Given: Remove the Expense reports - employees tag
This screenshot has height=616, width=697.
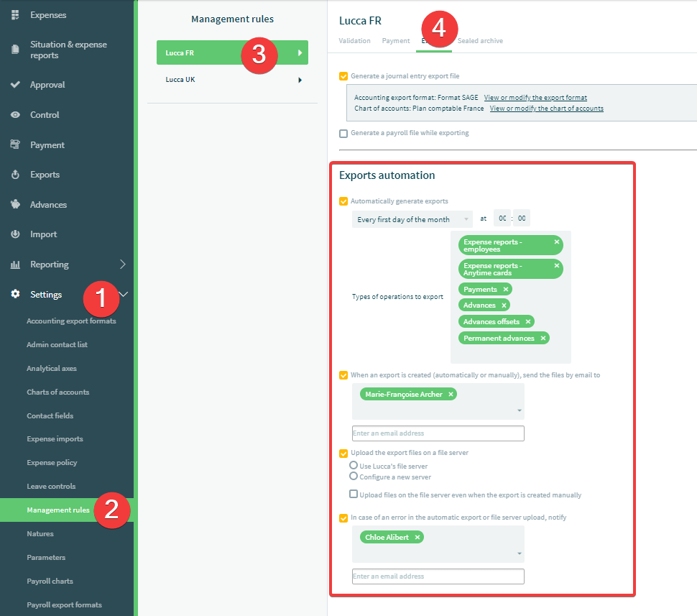Looking at the screenshot, I should click(557, 242).
